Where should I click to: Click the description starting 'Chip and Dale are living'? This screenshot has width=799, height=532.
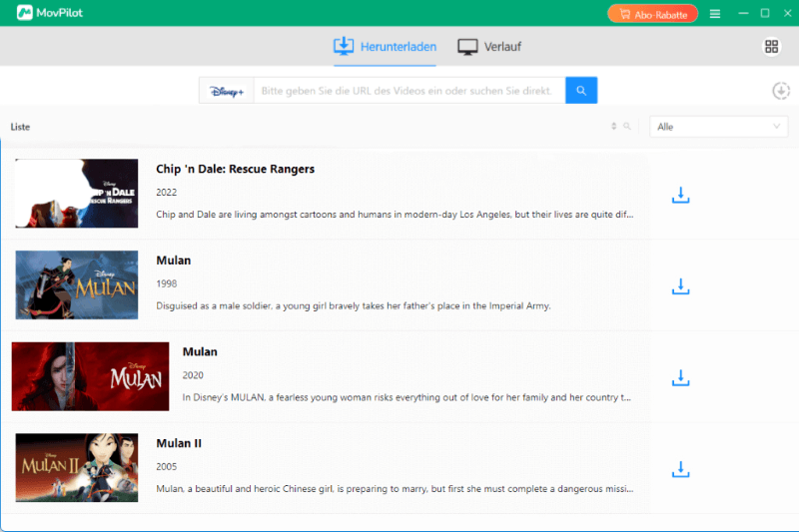[395, 215]
